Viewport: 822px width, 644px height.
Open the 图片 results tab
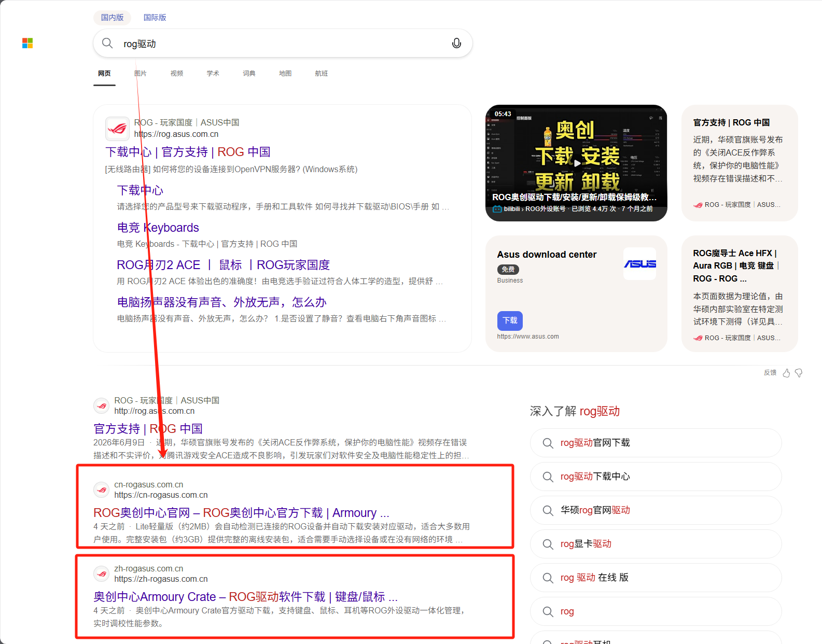(x=141, y=73)
